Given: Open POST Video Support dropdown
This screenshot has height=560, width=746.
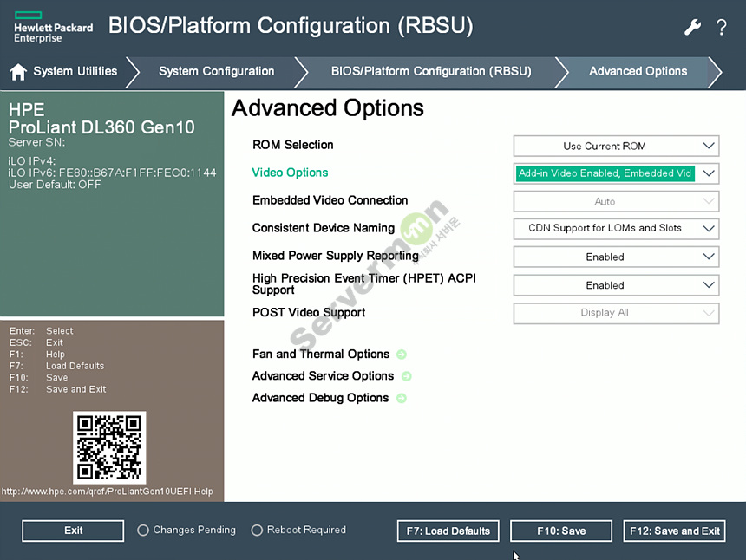Looking at the screenshot, I should click(x=616, y=313).
